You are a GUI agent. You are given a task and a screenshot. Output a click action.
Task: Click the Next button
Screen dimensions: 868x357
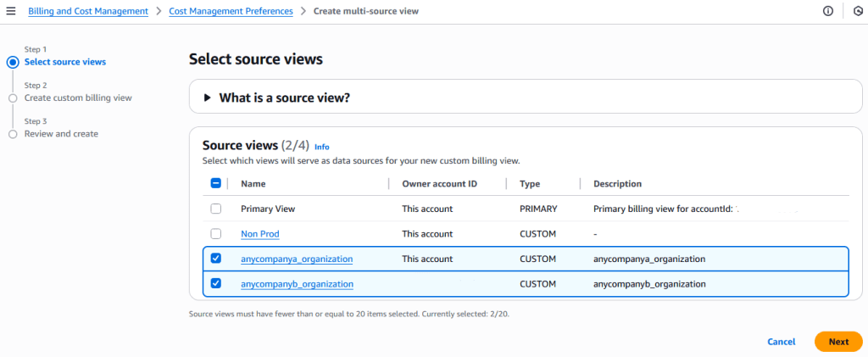pyautogui.click(x=838, y=342)
